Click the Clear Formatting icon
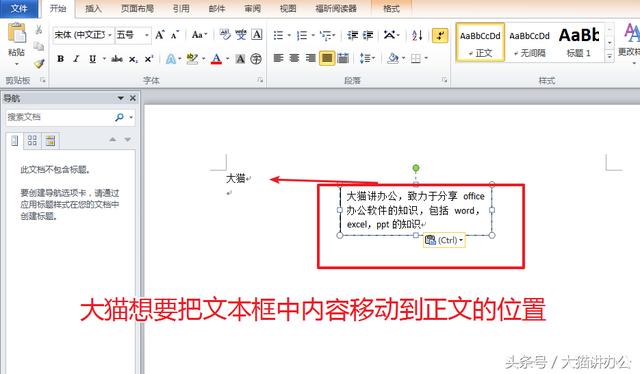Image resolution: width=640 pixels, height=374 pixels. pyautogui.click(x=225, y=35)
